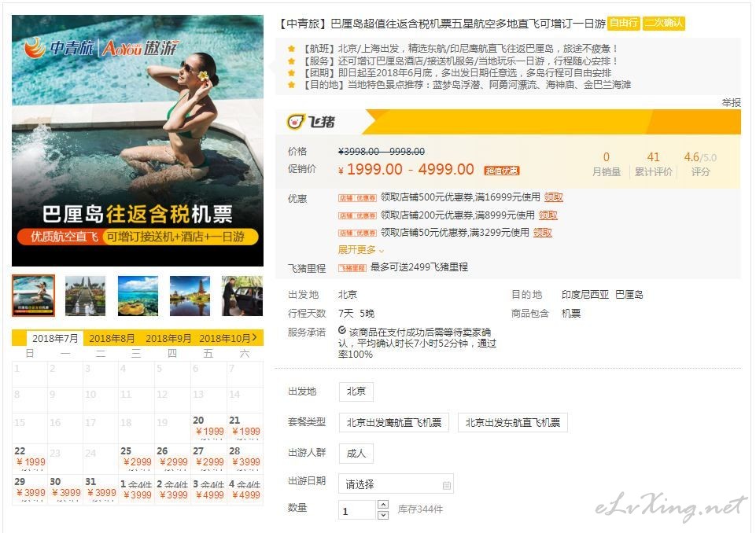Select package 北京出发东航直飞机票
Viewport: 756px width, 533px height.
pos(512,422)
